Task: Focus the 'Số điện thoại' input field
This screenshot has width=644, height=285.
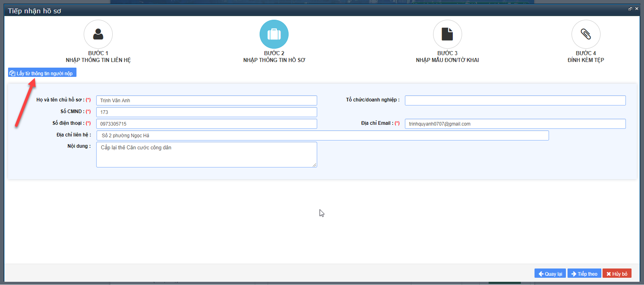Action: 206,124
